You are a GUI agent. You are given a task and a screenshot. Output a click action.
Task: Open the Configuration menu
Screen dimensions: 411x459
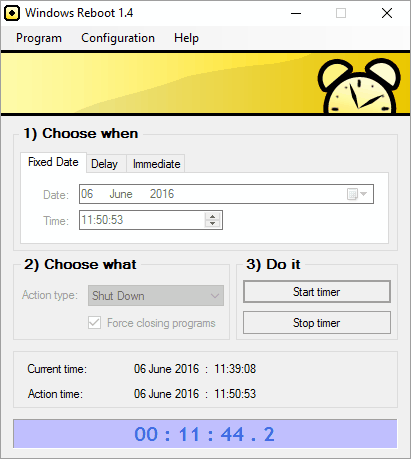point(118,38)
